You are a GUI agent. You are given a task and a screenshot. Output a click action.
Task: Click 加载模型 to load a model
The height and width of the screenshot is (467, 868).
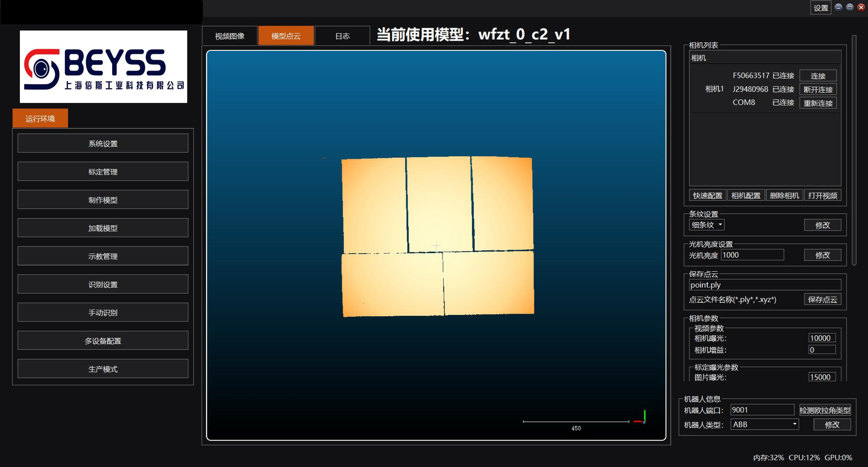[103, 228]
